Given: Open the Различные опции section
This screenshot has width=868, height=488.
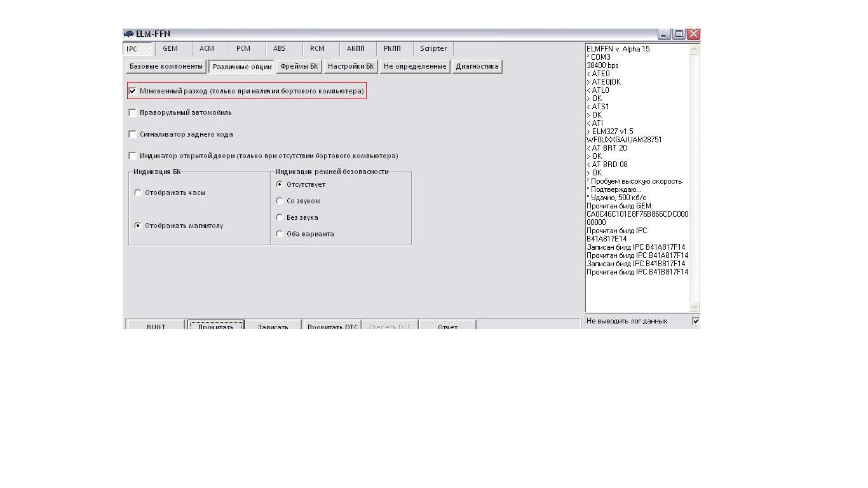Looking at the screenshot, I should [242, 67].
